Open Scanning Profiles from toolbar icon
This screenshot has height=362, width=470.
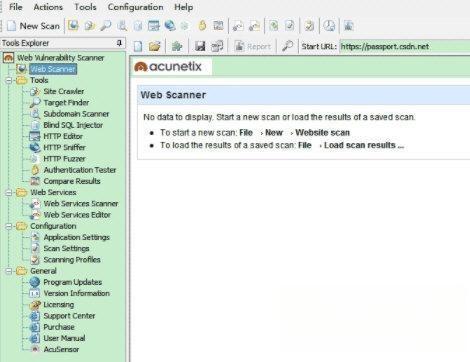(x=309, y=26)
